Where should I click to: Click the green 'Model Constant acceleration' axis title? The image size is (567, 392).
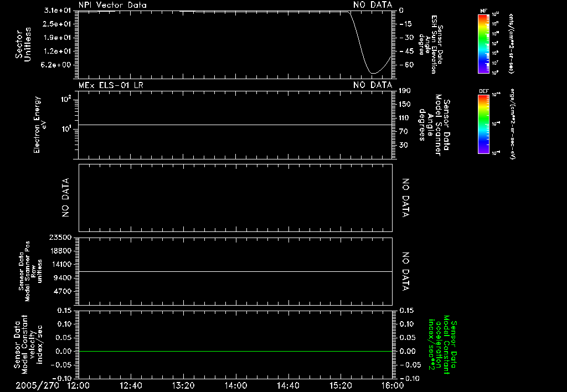click(442, 344)
